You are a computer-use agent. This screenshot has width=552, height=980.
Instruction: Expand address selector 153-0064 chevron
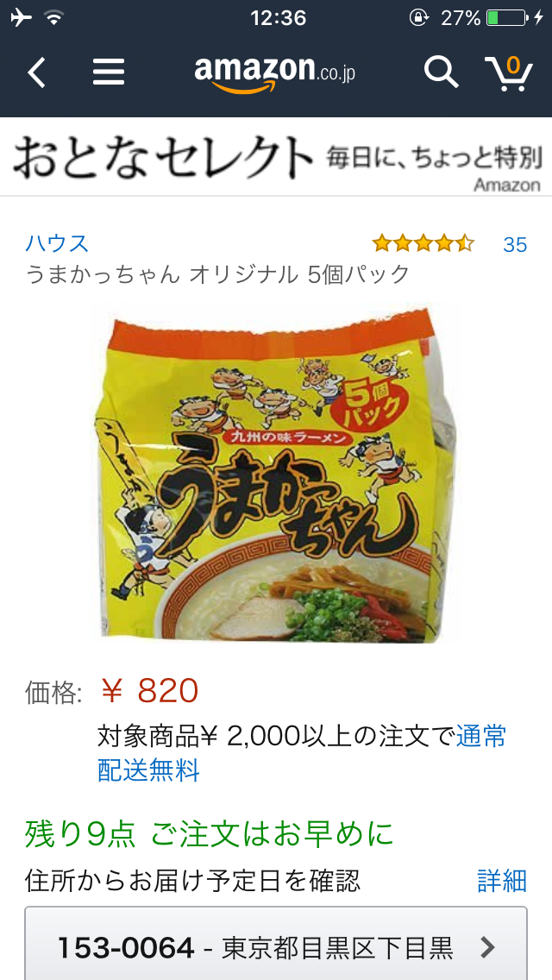(487, 948)
